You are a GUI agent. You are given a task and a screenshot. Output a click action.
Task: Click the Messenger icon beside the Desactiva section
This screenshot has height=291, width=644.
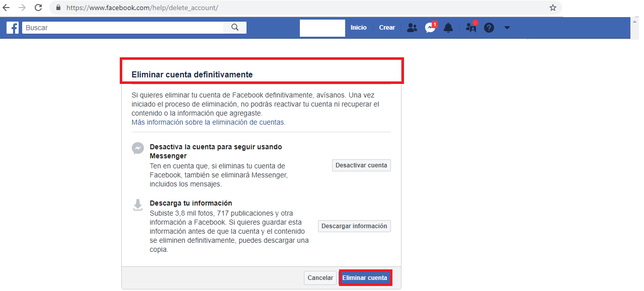138,148
